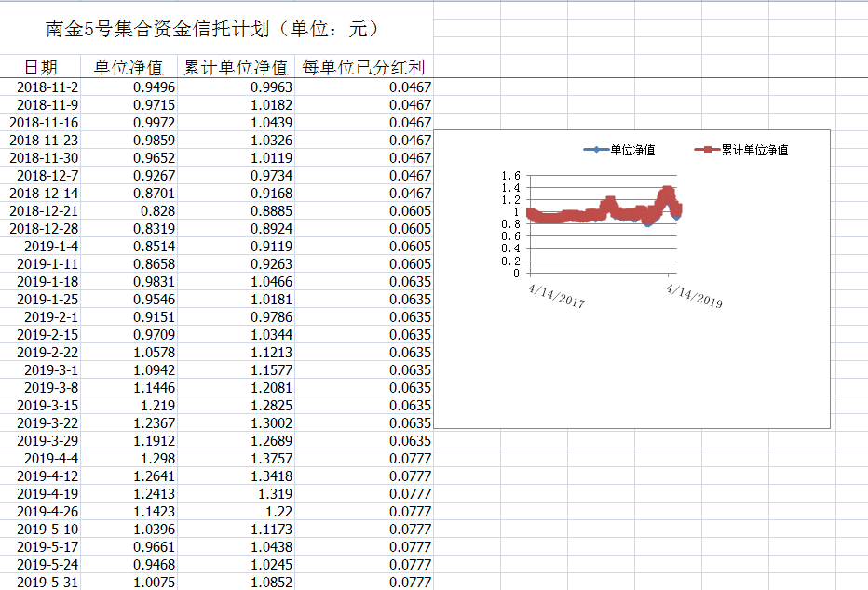Click cumulative value cell 0.9963
868x590 pixels.
pos(236,87)
